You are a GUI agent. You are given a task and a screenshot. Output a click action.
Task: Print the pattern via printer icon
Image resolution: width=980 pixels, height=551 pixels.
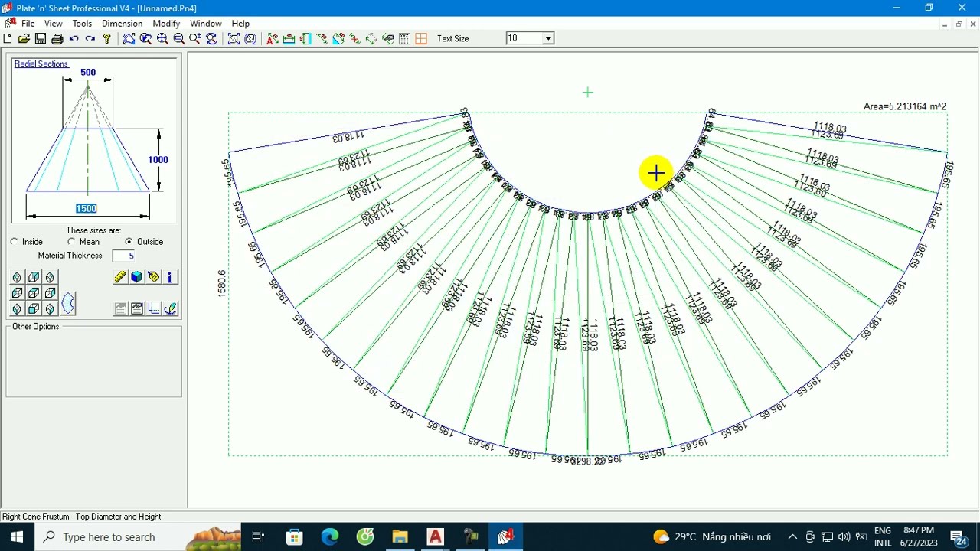(57, 38)
